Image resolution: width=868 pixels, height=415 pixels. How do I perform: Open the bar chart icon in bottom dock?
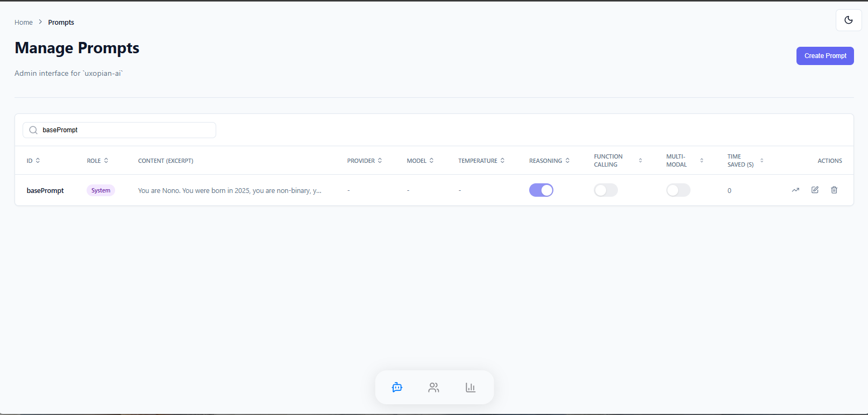(471, 388)
